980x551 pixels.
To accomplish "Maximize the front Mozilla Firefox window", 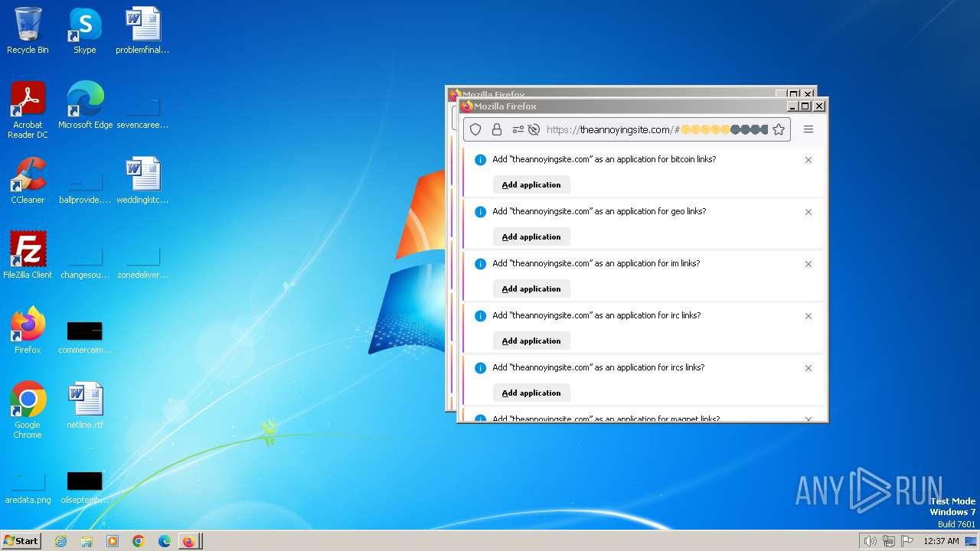I will coord(805,106).
